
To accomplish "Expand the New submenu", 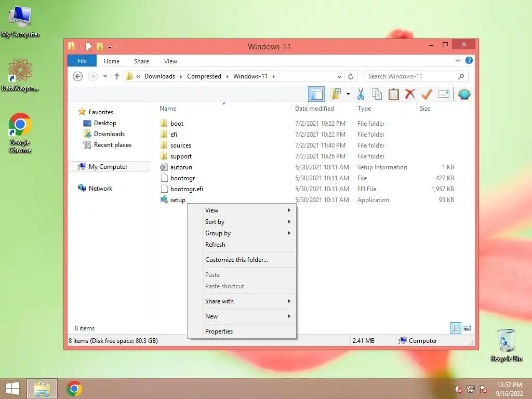I will pos(249,316).
